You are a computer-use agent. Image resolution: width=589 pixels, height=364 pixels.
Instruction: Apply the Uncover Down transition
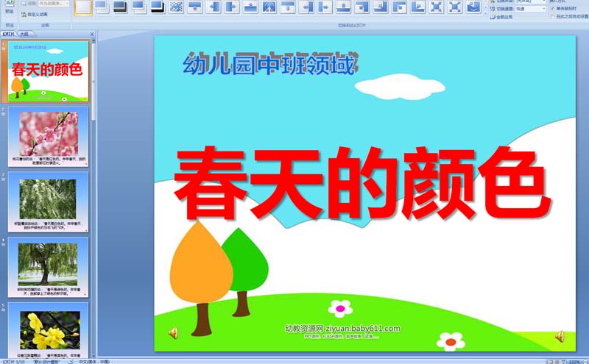288,7
